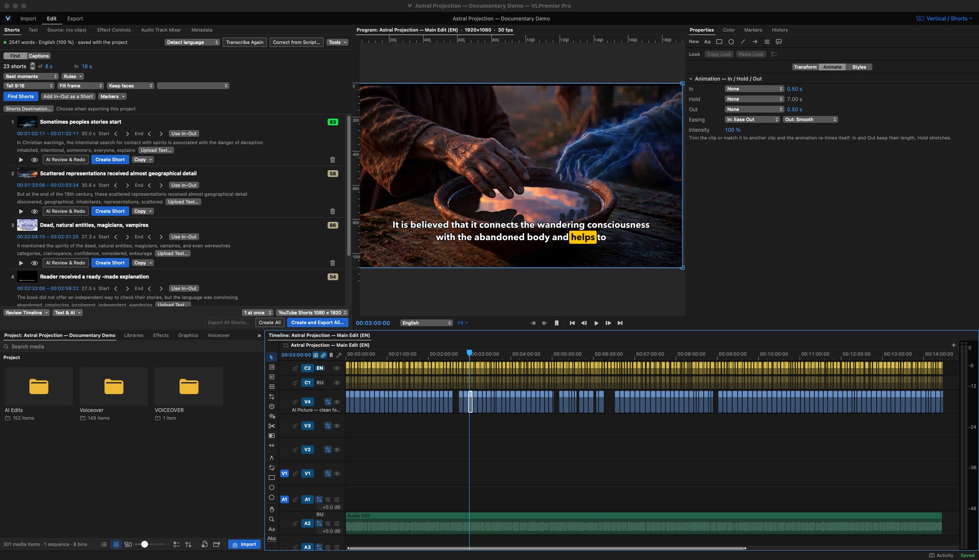Switch project panel to list view
This screenshot has height=560, width=979.
[x=104, y=544]
